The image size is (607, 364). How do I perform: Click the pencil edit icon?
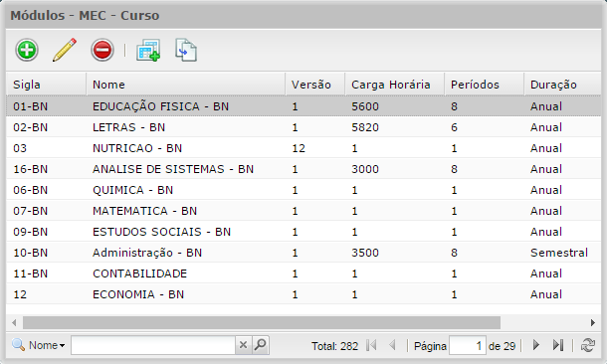coord(65,50)
